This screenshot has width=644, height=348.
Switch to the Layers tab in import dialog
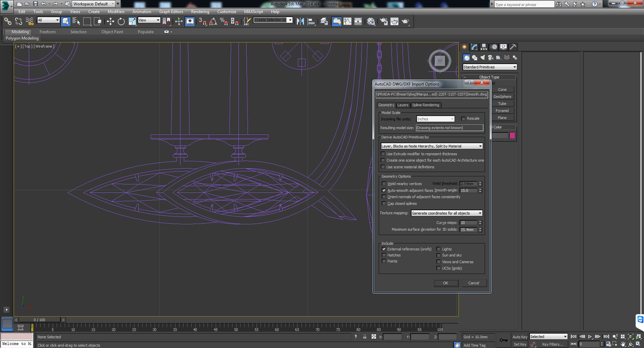point(403,105)
